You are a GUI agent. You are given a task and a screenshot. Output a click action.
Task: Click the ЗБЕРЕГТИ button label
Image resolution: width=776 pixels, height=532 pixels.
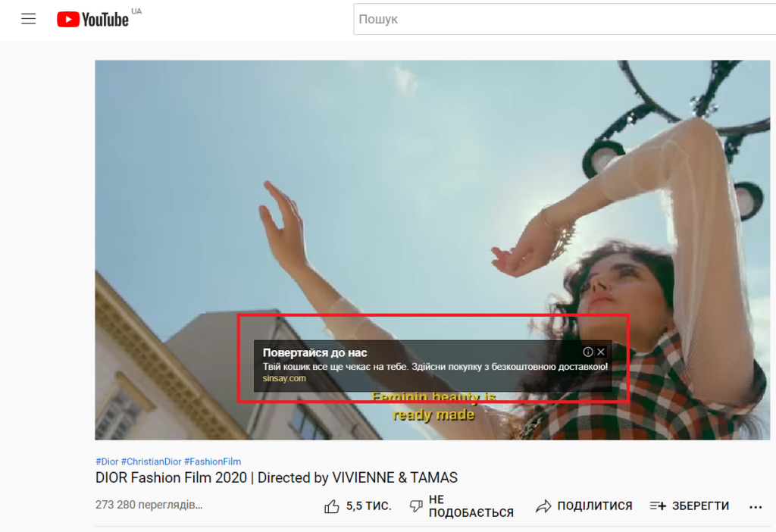pos(701,505)
